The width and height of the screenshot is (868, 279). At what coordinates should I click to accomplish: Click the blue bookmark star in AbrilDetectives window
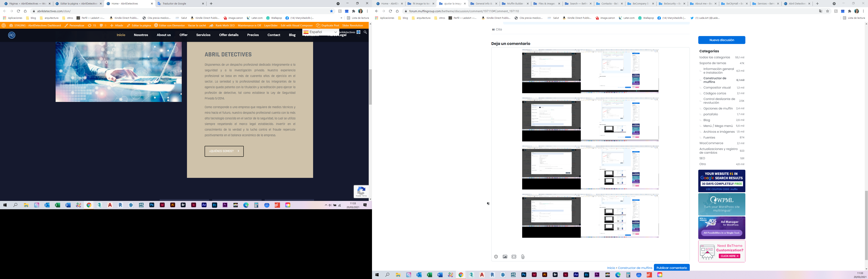coord(331,11)
